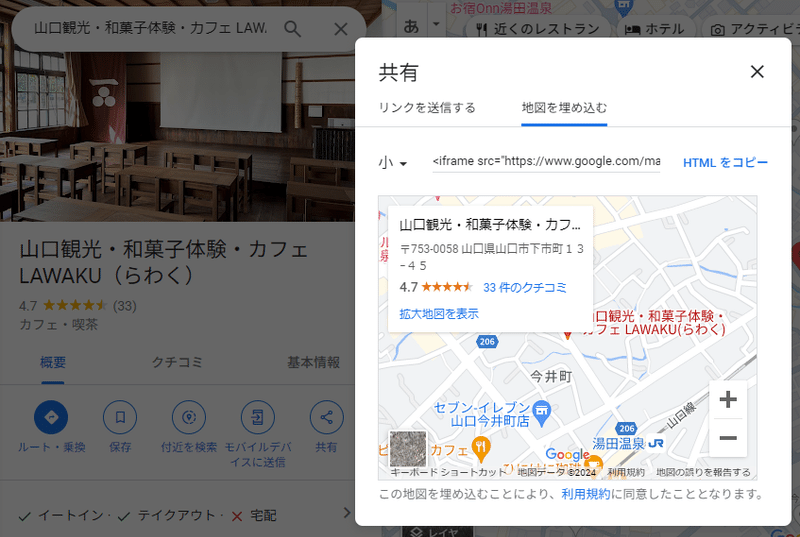800x537 pixels.
Task: Zoom in on the embedded map preview
Action: 728,399
